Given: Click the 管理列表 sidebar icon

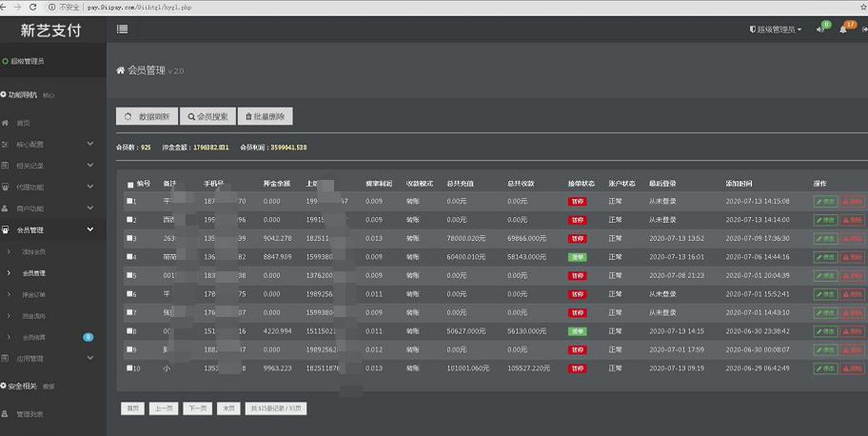Looking at the screenshot, I should pos(6,414).
